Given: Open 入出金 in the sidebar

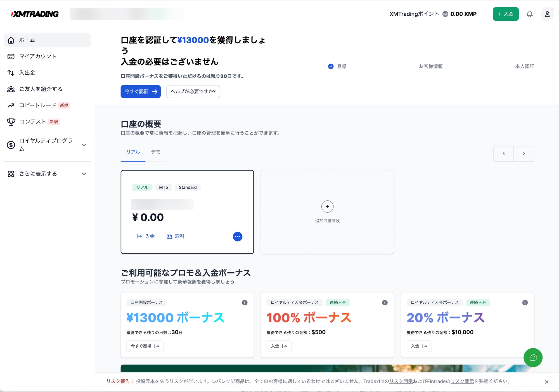Looking at the screenshot, I should pos(48,73).
